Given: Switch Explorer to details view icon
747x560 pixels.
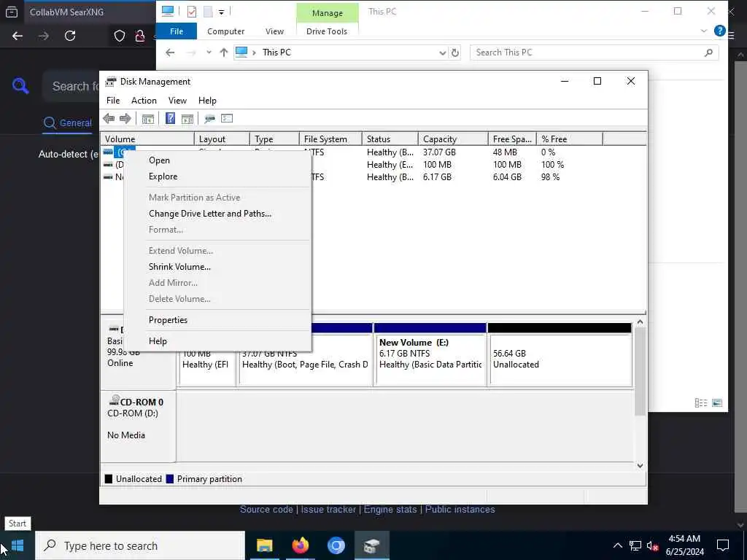Looking at the screenshot, I should (x=701, y=402).
